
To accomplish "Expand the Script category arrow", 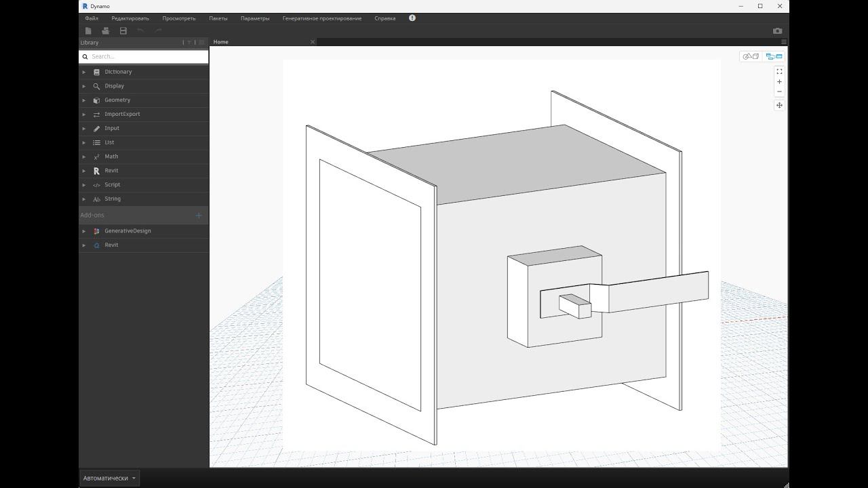I will (84, 185).
